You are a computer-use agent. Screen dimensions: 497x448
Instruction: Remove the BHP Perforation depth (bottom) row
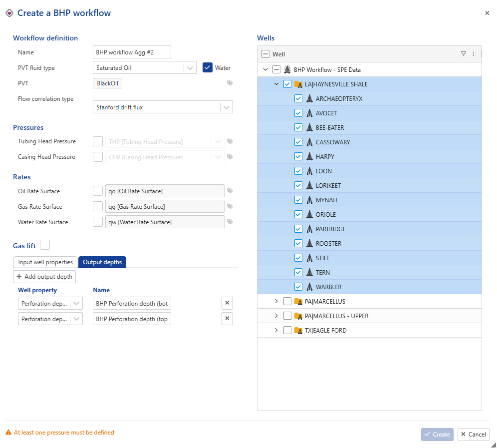[227, 303]
